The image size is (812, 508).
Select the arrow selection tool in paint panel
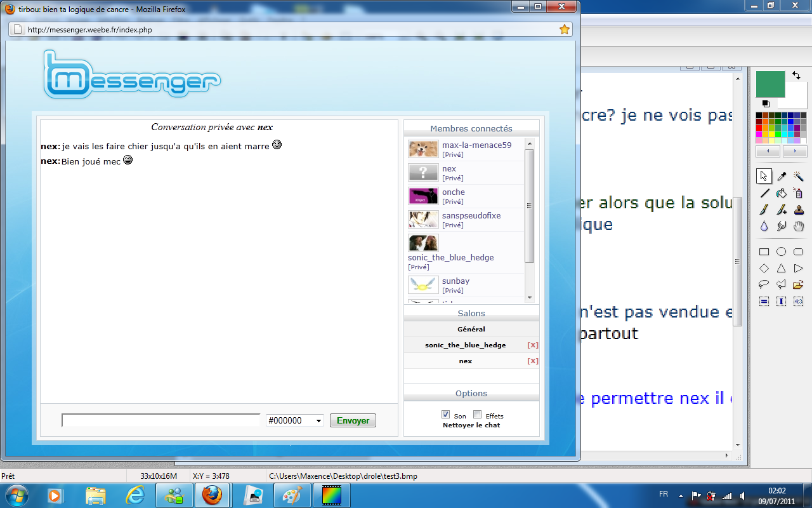pos(764,177)
